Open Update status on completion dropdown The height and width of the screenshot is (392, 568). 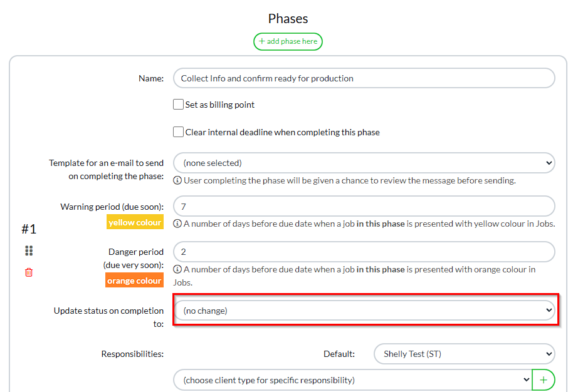pos(364,311)
